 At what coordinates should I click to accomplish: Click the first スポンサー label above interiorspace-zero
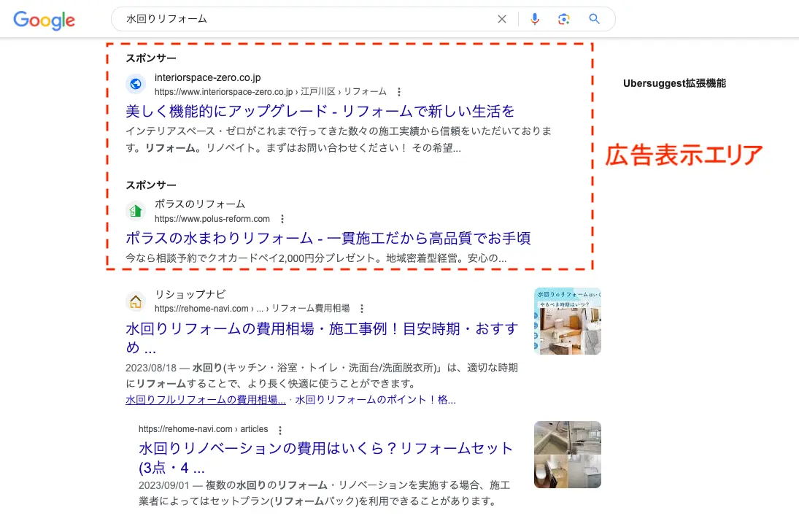pos(151,58)
